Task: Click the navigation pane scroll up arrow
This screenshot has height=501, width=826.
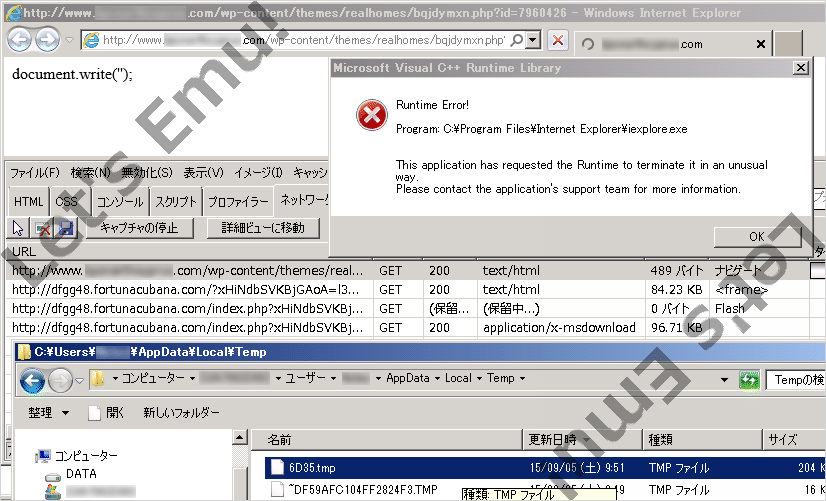Action: pyautogui.click(x=240, y=437)
